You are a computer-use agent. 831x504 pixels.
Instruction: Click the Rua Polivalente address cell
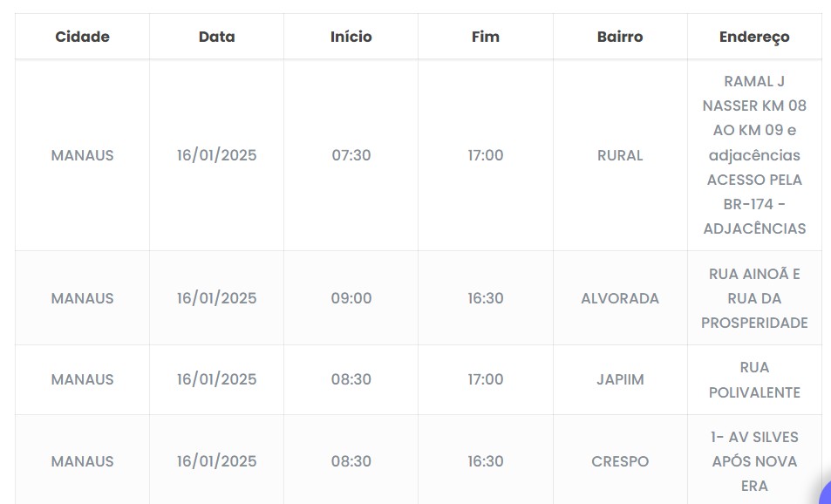pos(754,379)
